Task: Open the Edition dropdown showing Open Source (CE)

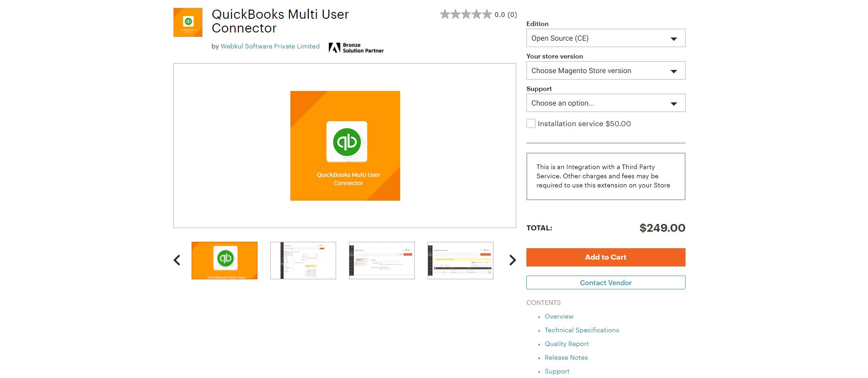Action: click(606, 38)
